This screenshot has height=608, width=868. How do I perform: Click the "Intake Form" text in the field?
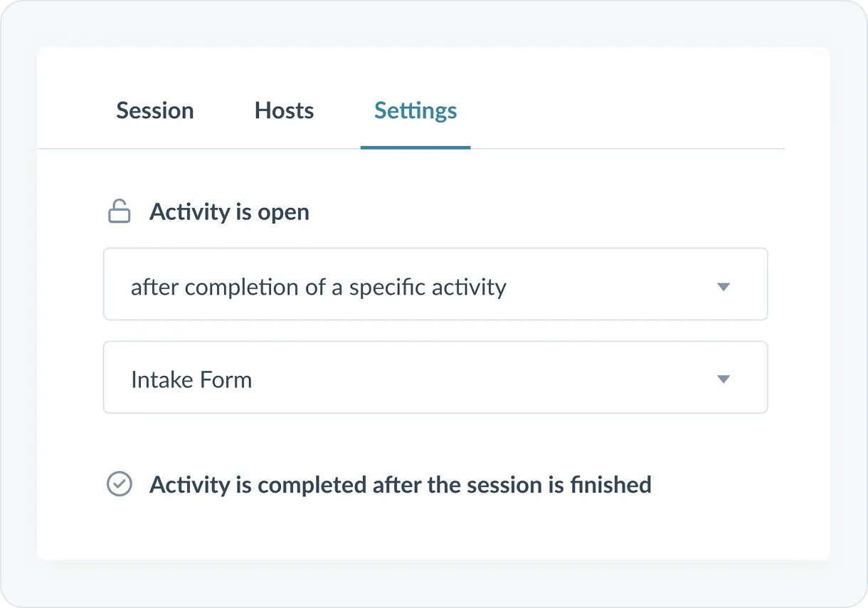[191, 379]
